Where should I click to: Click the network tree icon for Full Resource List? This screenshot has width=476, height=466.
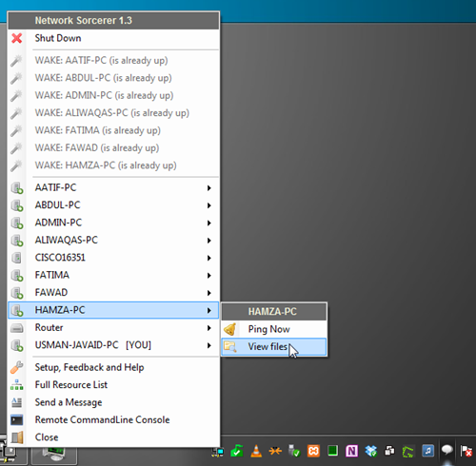pyautogui.click(x=16, y=385)
